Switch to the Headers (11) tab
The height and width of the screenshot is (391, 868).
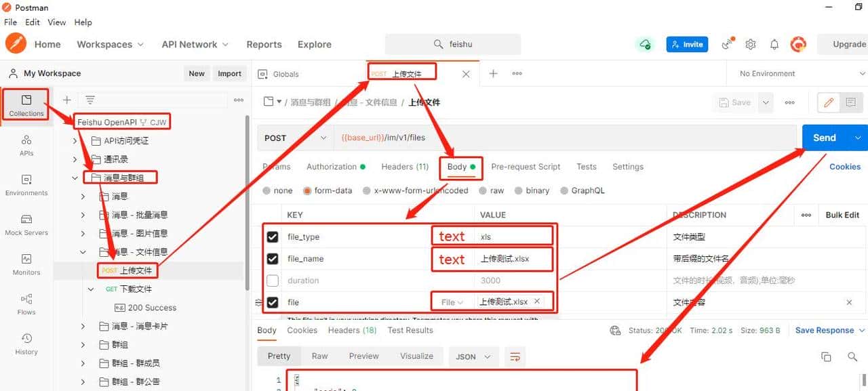tap(405, 167)
